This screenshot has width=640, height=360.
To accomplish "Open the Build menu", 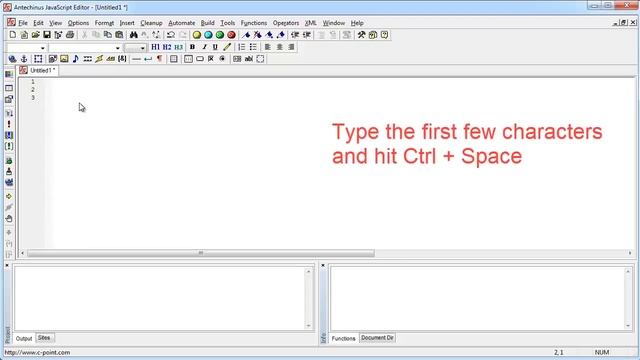I will click(207, 23).
